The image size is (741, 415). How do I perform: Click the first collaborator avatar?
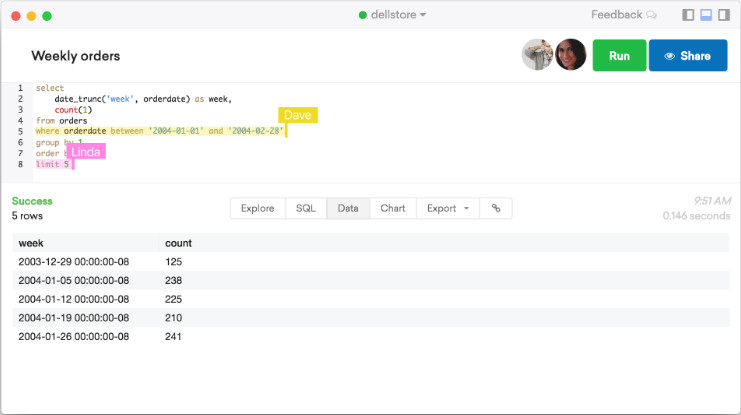click(537, 54)
